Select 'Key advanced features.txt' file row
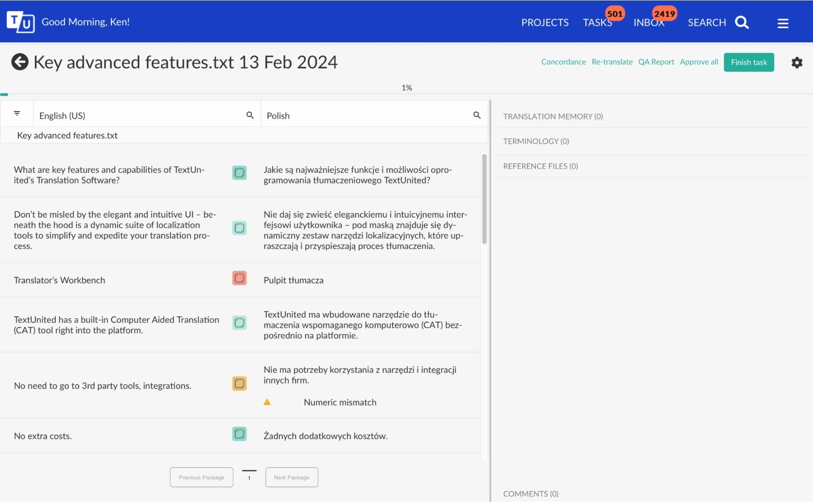Screen dimensions: 813x504 click(244, 135)
